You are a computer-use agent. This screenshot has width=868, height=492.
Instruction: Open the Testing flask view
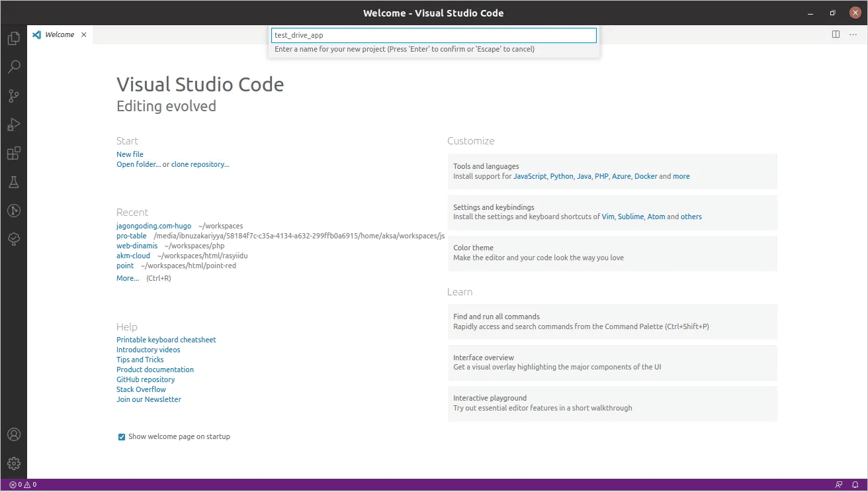[13, 182]
